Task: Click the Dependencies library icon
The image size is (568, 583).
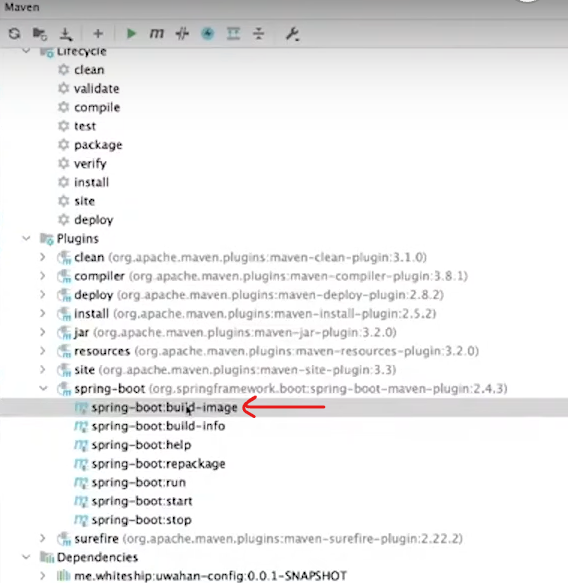Action: click(47, 557)
